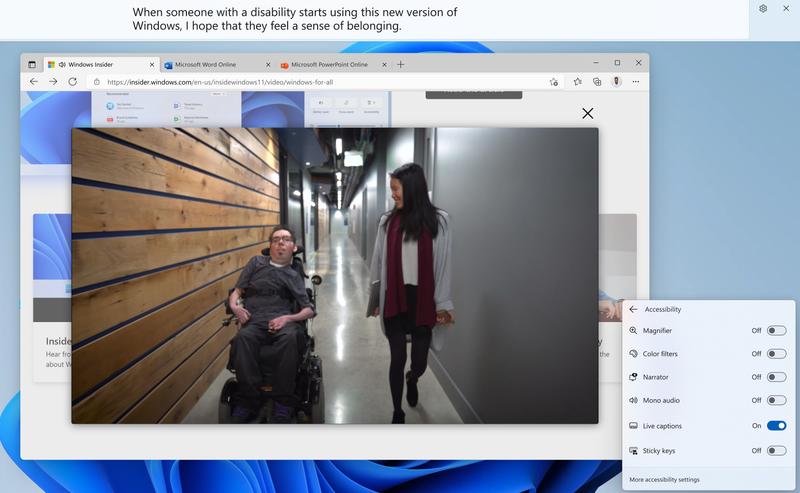Open More accessibility settings link

tap(664, 480)
